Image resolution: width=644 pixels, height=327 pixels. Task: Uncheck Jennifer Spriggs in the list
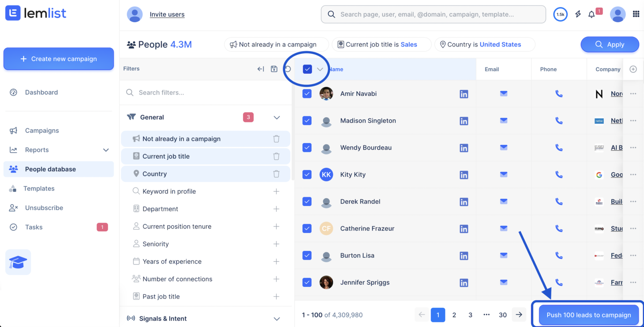307,282
